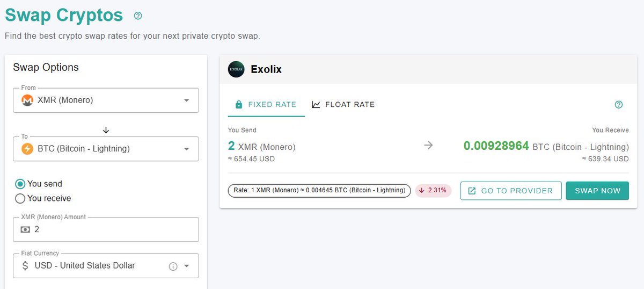
Task: Open the Fiat Currency dropdown arrow
Action: pos(187,266)
